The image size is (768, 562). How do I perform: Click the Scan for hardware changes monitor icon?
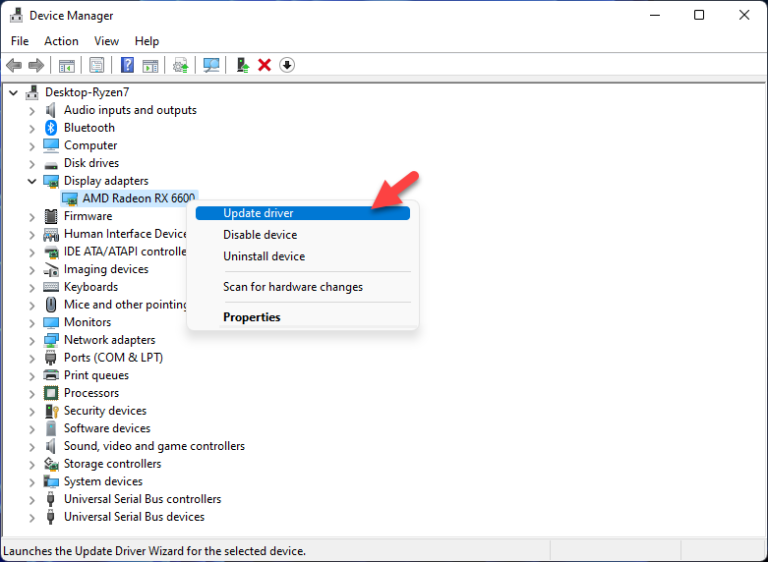pos(211,65)
